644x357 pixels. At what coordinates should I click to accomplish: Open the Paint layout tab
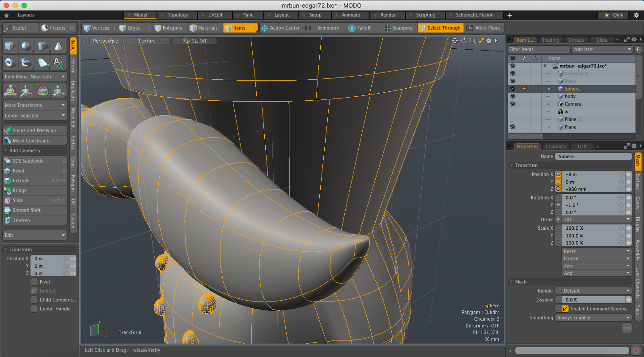point(248,15)
